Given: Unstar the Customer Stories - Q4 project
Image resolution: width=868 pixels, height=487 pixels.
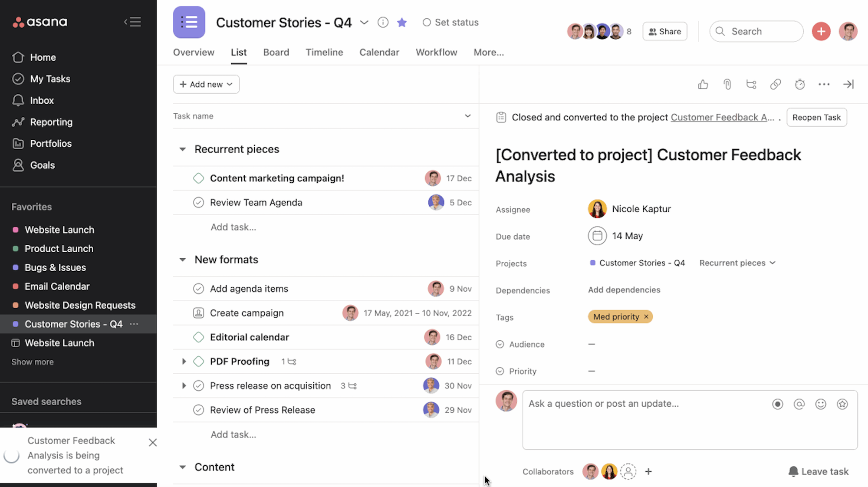Looking at the screenshot, I should pos(402,22).
